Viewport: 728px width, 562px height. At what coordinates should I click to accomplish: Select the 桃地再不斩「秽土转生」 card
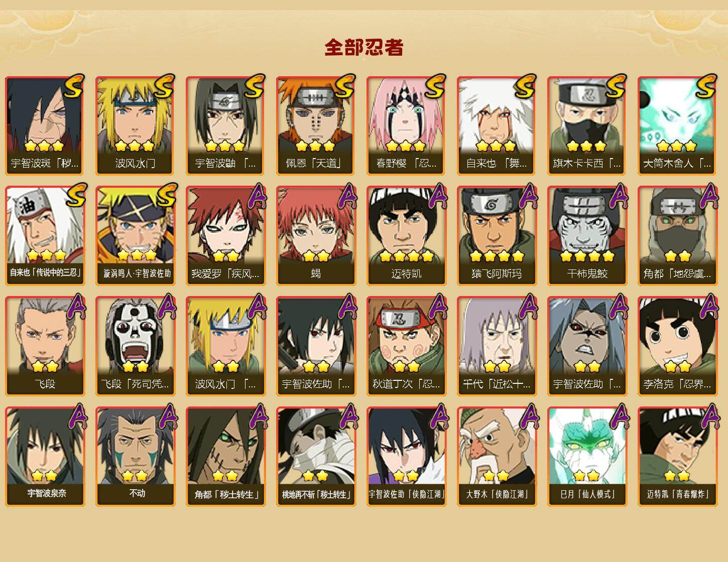[316, 457]
